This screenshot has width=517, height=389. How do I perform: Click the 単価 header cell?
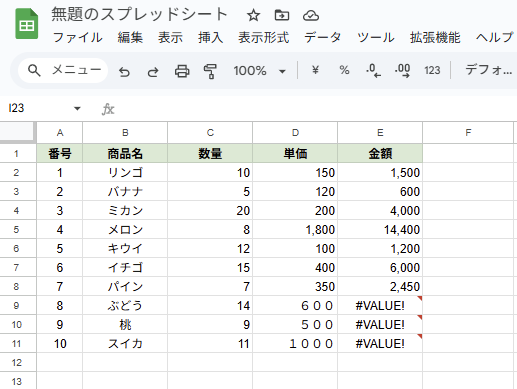(x=295, y=153)
